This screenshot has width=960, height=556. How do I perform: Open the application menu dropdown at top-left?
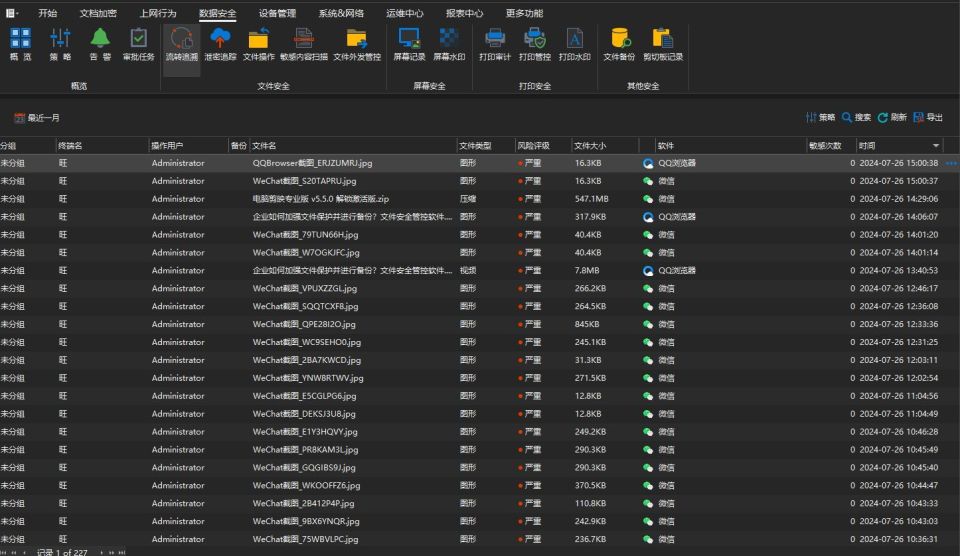[x=12, y=13]
